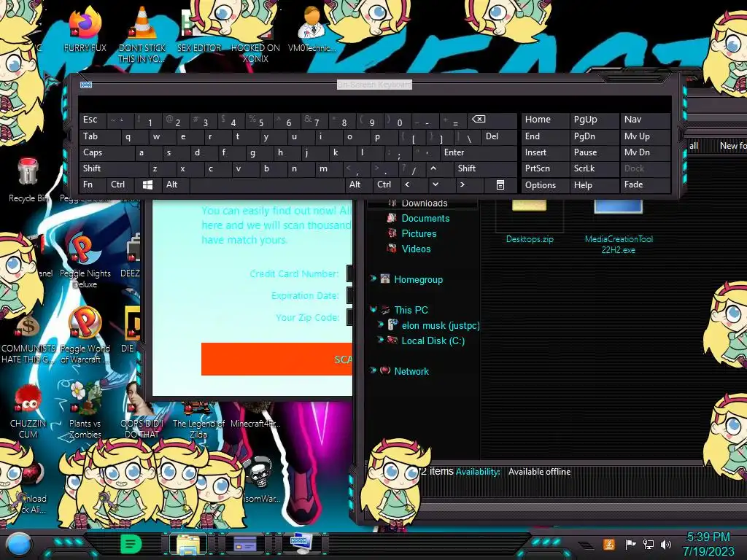
Task: Click the Your Zip Code input field
Action: (349, 318)
